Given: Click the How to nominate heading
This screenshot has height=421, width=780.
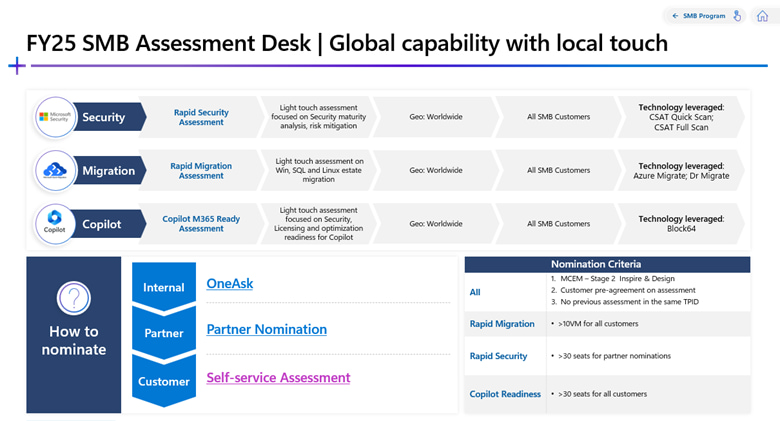Looking at the screenshot, I should pyautogui.click(x=74, y=340).
